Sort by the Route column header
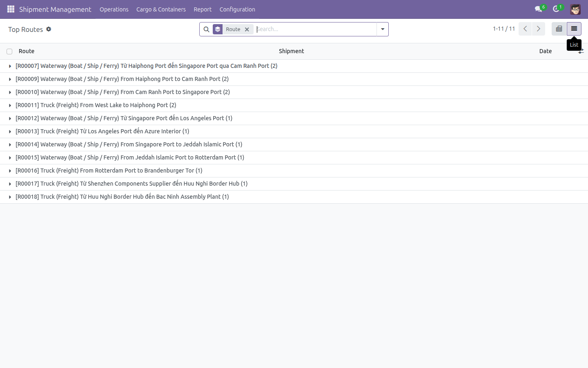Image resolution: width=588 pixels, height=368 pixels. point(27,51)
